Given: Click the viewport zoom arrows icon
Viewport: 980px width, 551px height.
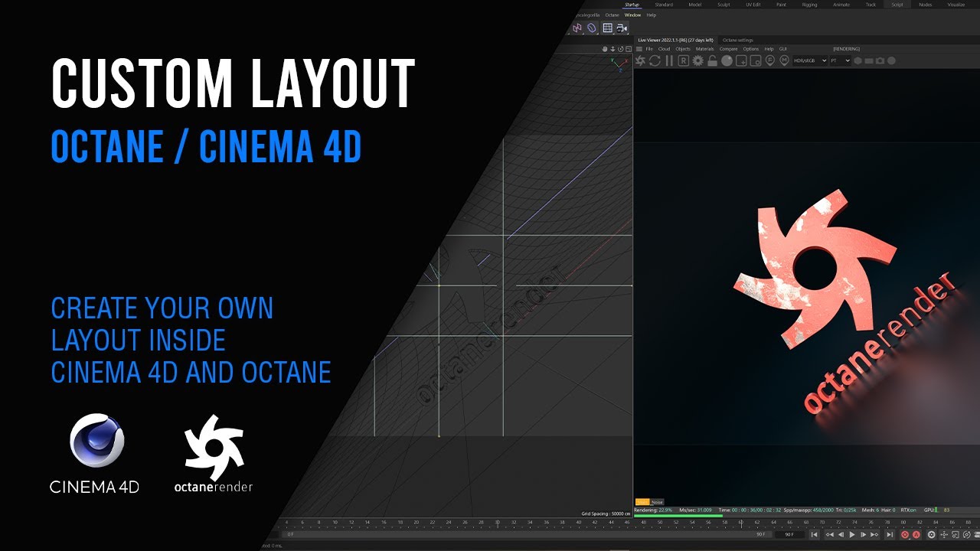Looking at the screenshot, I should click(x=612, y=49).
